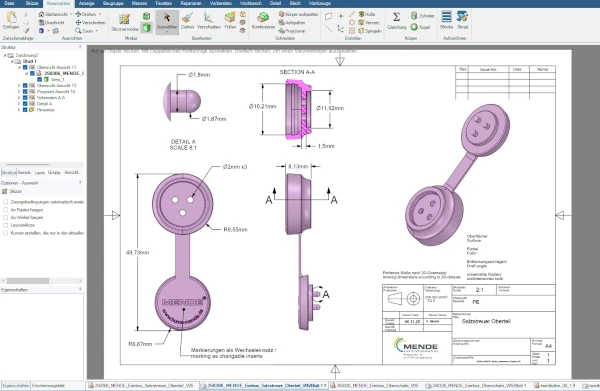Switch to the Messen ribbon tab

click(139, 3)
